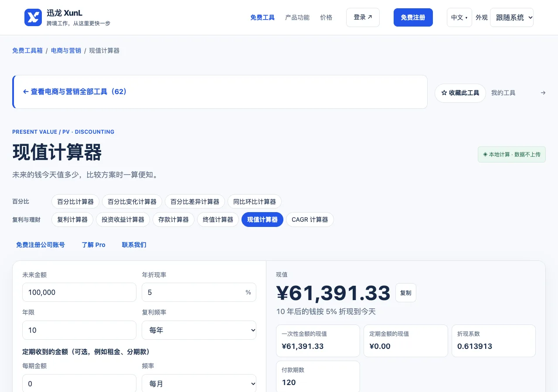Select 投资收益计算器 chip
This screenshot has width=558, height=392.
coord(123,220)
